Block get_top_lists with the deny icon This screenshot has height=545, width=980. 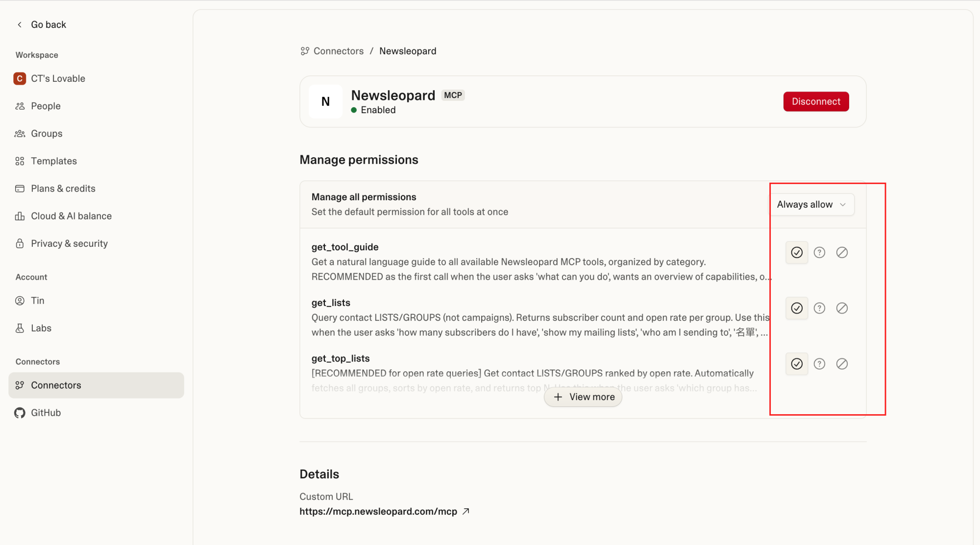(842, 364)
